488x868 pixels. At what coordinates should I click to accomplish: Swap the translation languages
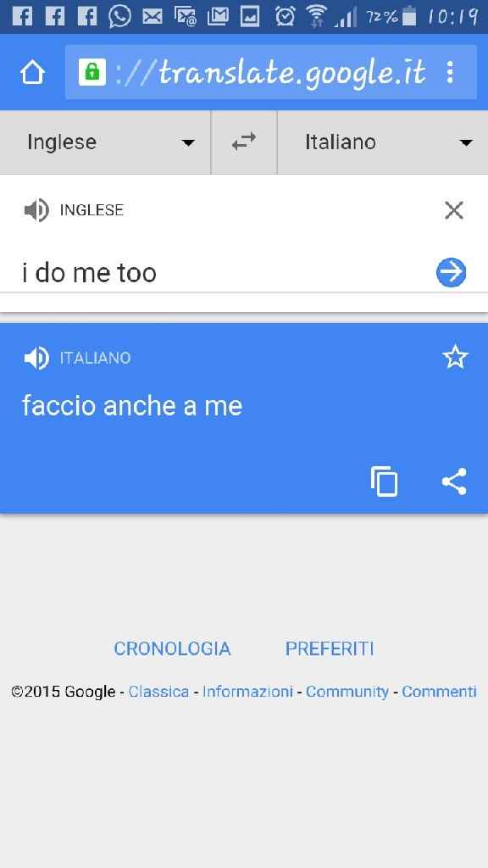point(244,142)
